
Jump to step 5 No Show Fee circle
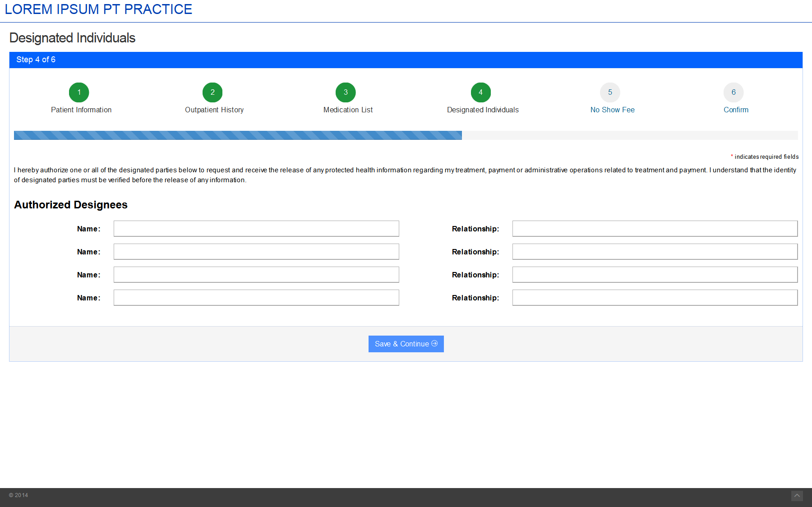(610, 92)
